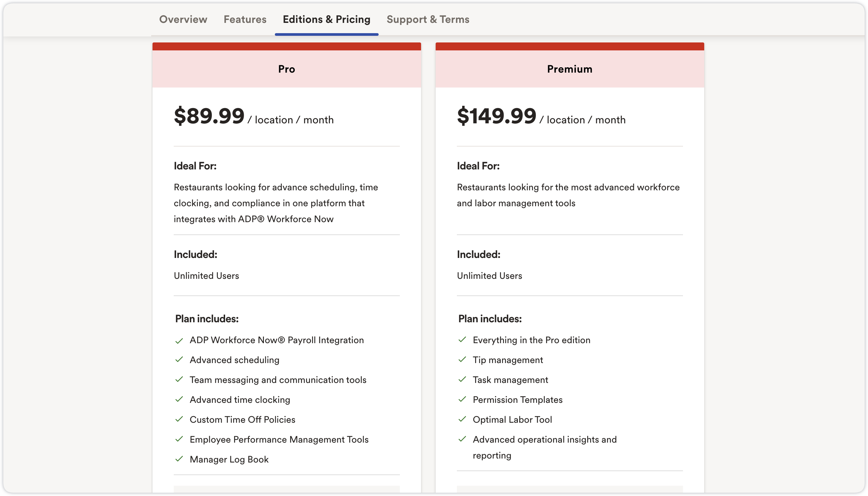Click Custom Time Off Policies feature
This screenshot has width=868, height=496.
[242, 420]
